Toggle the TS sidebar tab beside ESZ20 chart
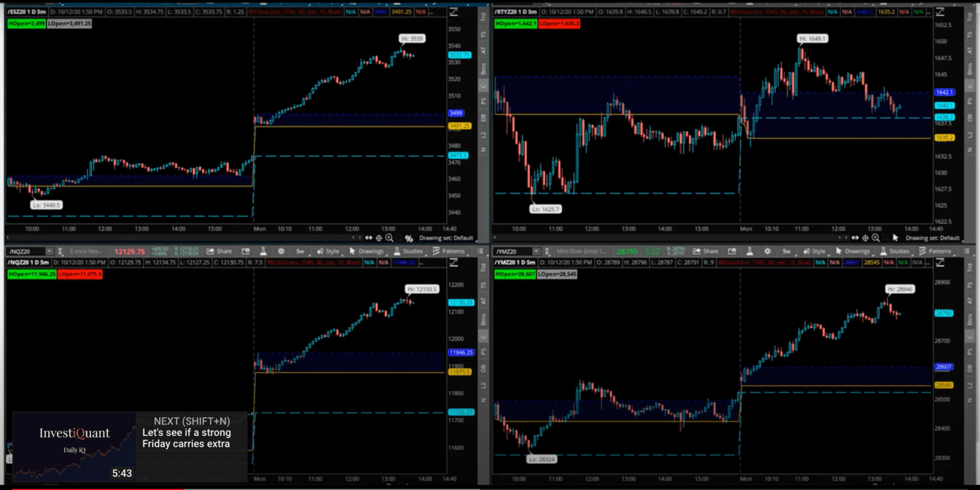The image size is (980, 490). pyautogui.click(x=483, y=35)
